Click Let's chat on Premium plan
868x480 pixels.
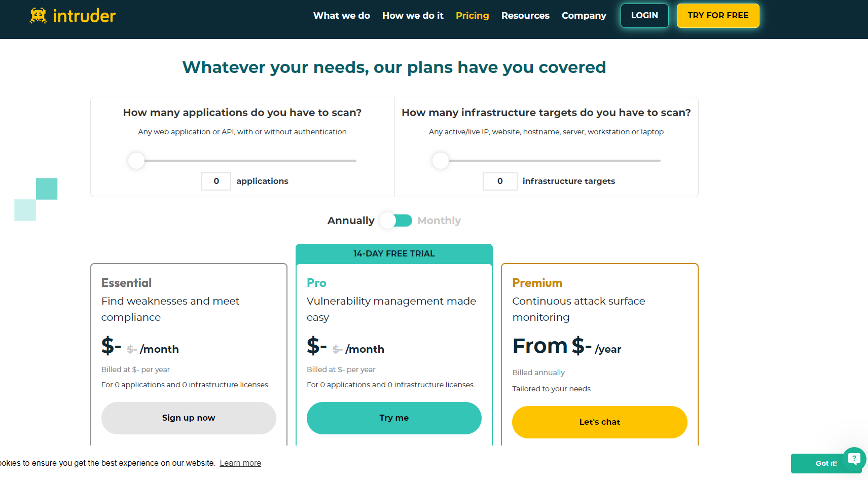(x=599, y=422)
